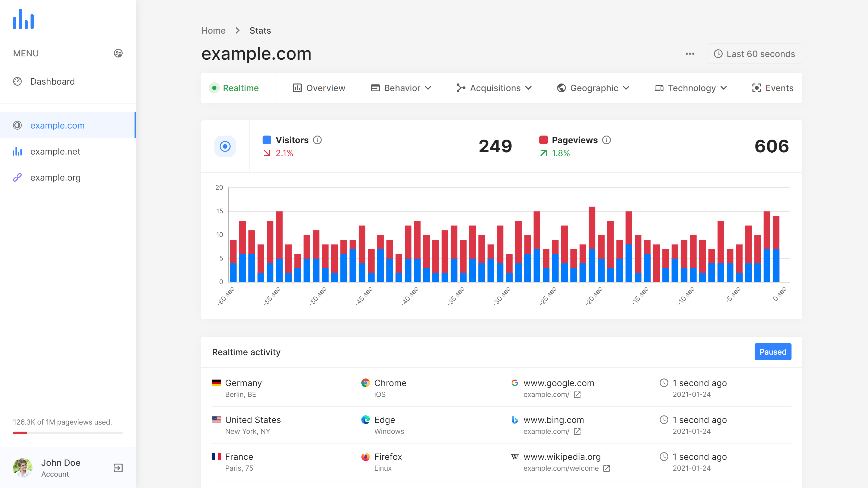The height and width of the screenshot is (488, 868).
Task: Expand the Geographic dropdown
Action: 593,88
